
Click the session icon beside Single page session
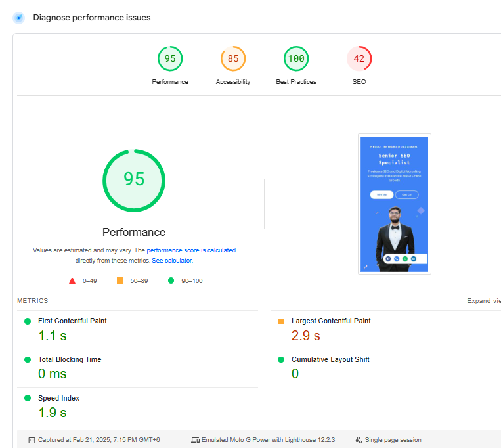[x=359, y=440]
